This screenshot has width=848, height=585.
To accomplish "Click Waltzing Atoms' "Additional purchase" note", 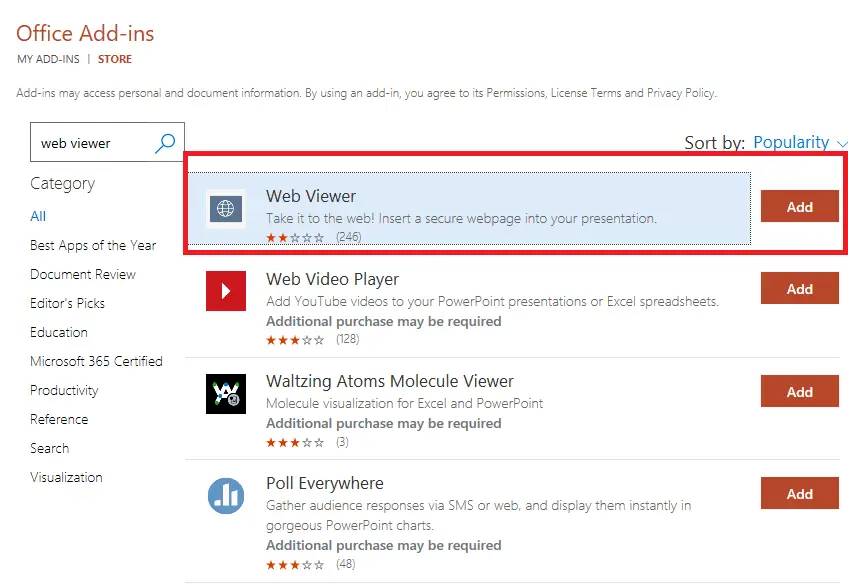I will click(383, 423).
